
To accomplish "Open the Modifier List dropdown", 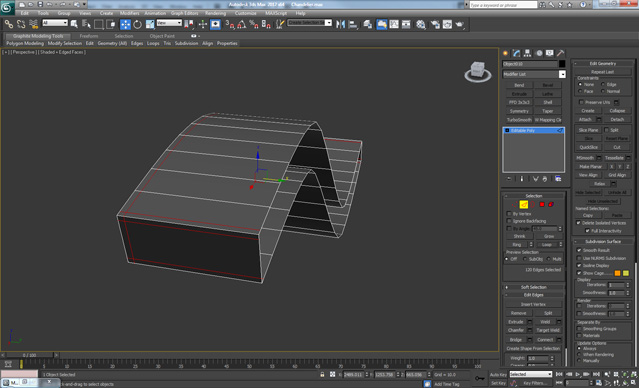I will pyautogui.click(x=534, y=74).
